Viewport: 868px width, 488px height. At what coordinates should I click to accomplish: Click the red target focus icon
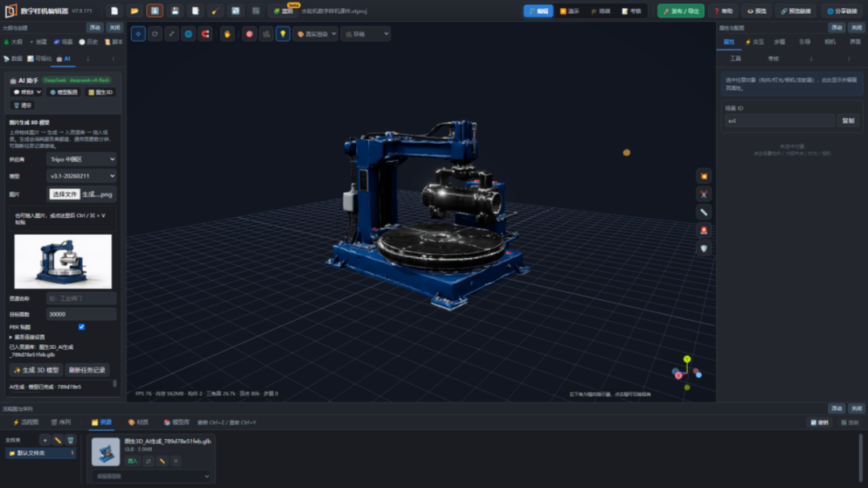coord(249,34)
